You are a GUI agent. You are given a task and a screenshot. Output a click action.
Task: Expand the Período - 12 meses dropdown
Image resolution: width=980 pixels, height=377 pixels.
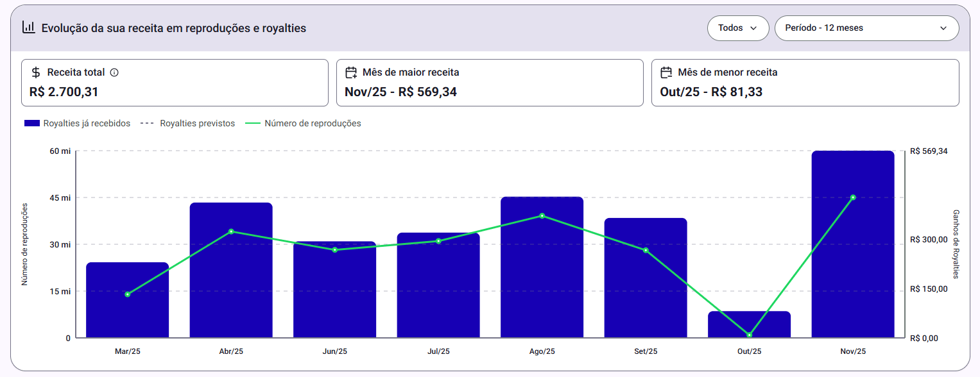point(866,28)
